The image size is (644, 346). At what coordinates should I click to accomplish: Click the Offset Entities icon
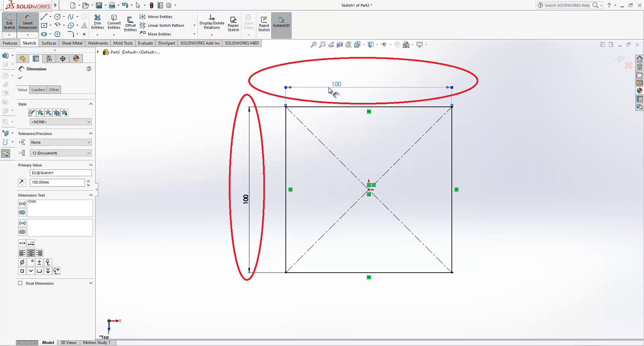coord(130,24)
